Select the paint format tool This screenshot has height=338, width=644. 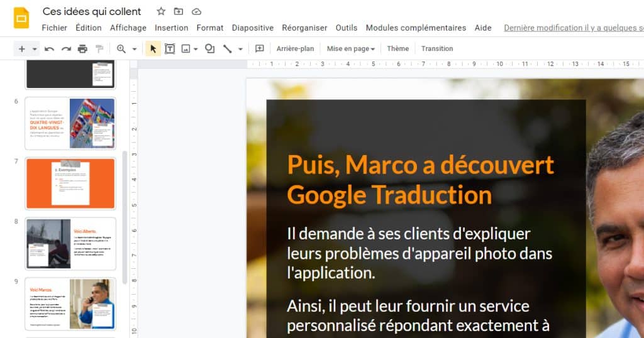99,49
